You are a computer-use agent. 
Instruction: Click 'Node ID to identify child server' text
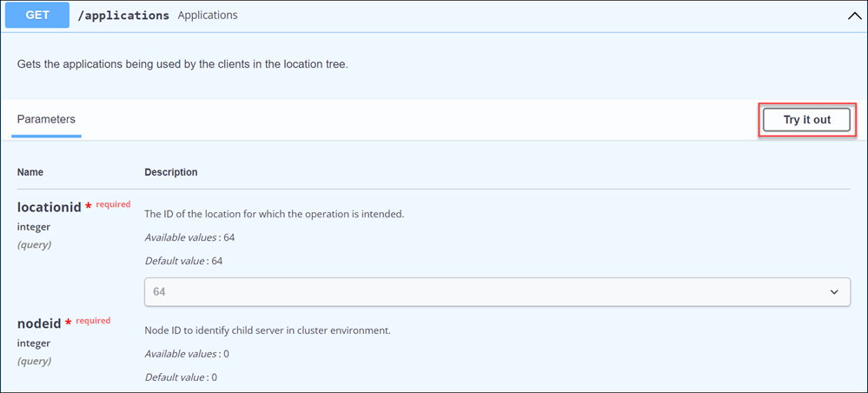268,330
